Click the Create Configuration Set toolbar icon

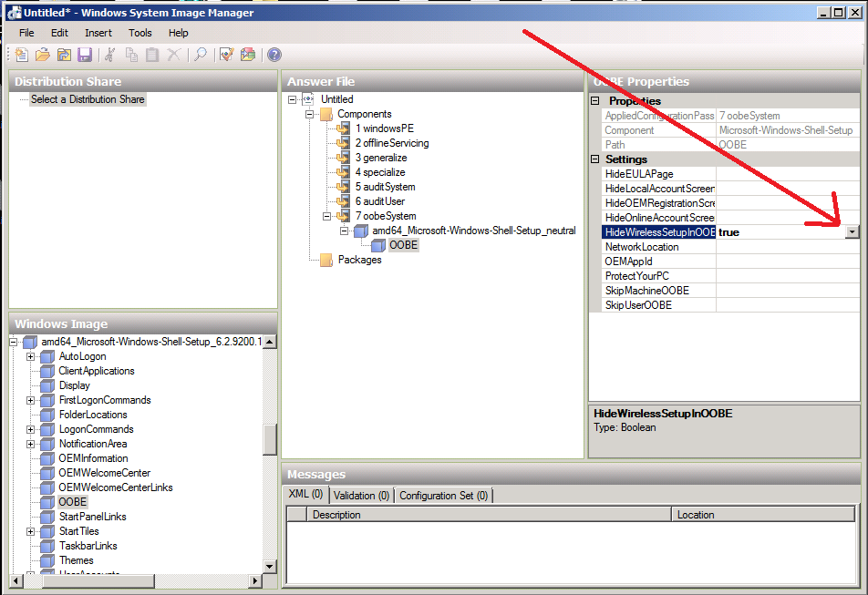pyautogui.click(x=248, y=55)
